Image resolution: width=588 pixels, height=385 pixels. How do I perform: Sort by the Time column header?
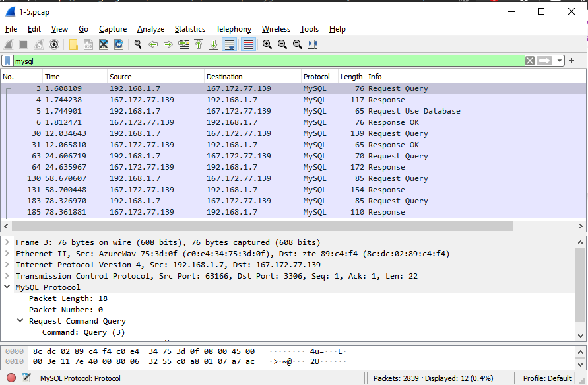75,77
